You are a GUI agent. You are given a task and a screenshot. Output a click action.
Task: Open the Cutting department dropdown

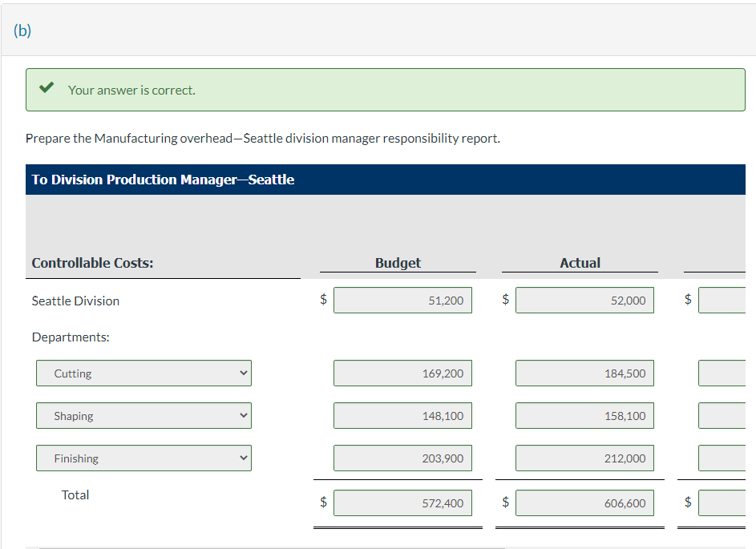(x=143, y=373)
